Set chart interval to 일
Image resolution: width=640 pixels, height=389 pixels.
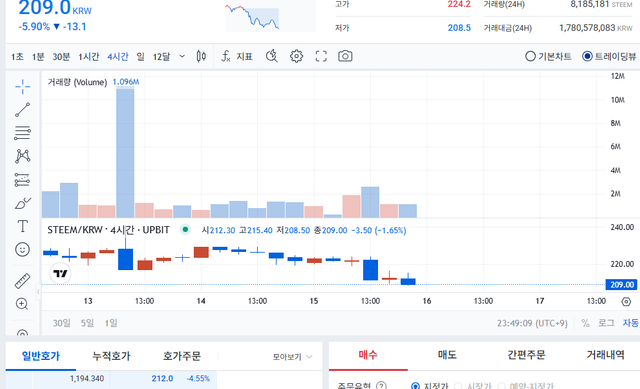[140, 56]
